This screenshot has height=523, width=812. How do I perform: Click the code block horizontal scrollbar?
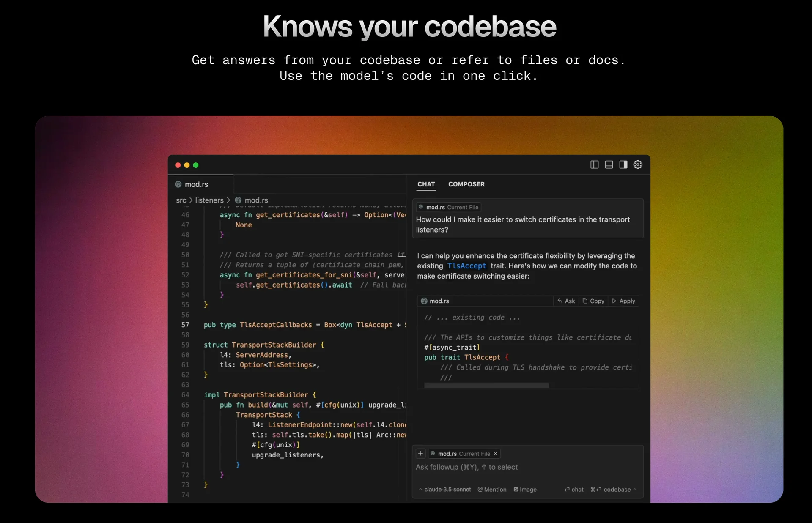click(486, 385)
